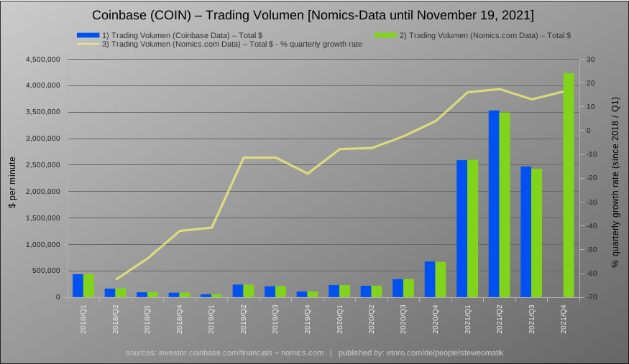Click legend label '2) Trading Volumen (Nomics.com Data) – Total $'
Screen dimensions: 629x364
[485, 35]
